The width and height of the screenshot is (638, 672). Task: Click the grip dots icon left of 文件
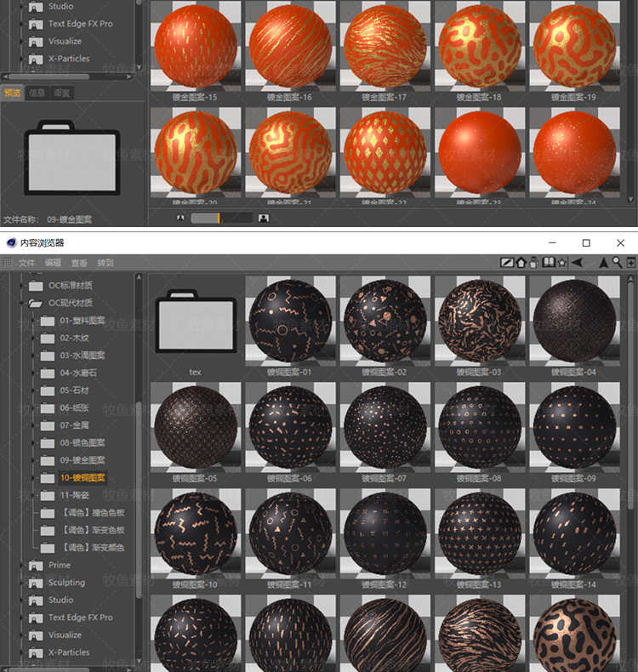pyautogui.click(x=8, y=262)
